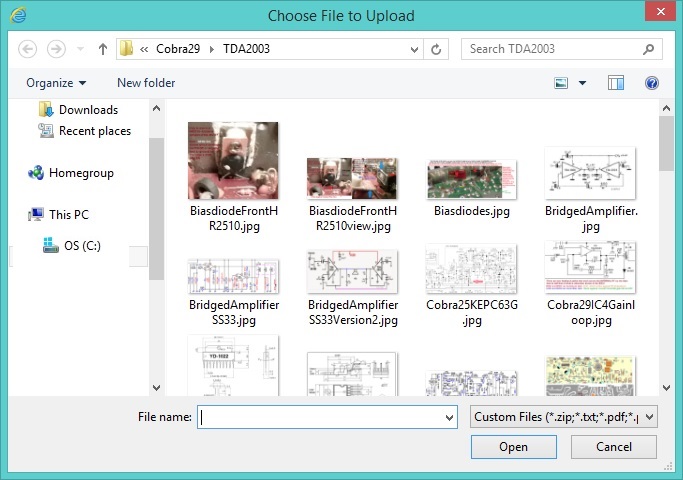Open the help question mark icon
Viewport: 683px width, 480px height.
coord(652,83)
